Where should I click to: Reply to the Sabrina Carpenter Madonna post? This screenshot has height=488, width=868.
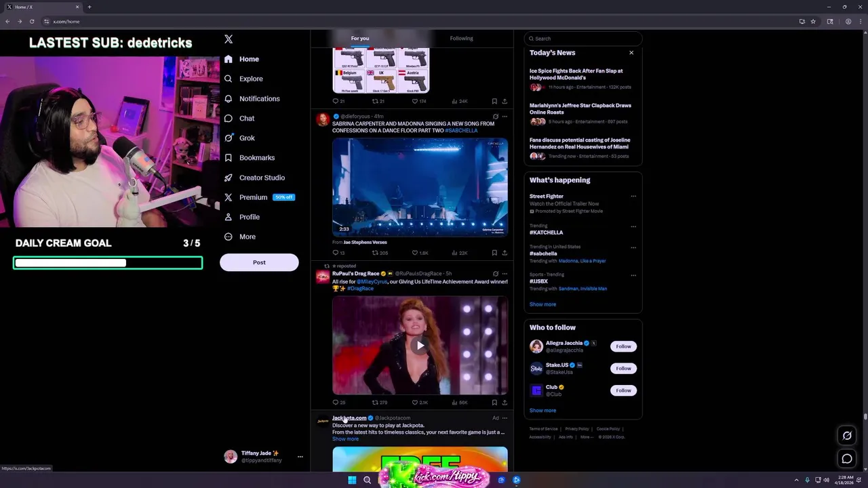pos(338,253)
